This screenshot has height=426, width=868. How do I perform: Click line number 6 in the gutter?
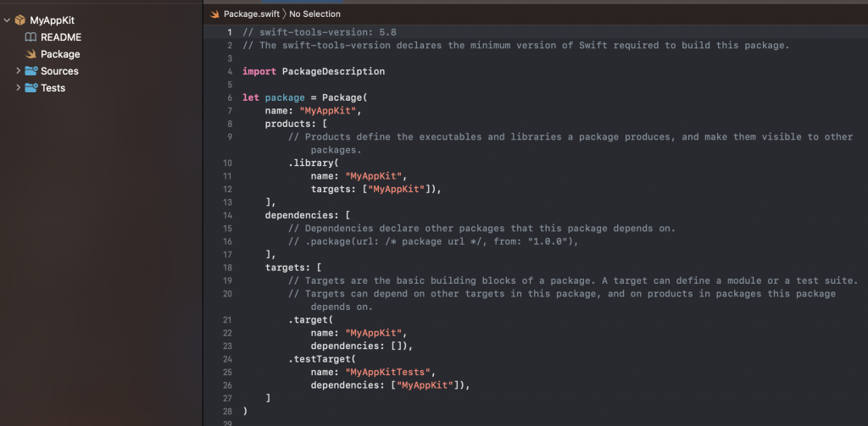point(230,98)
